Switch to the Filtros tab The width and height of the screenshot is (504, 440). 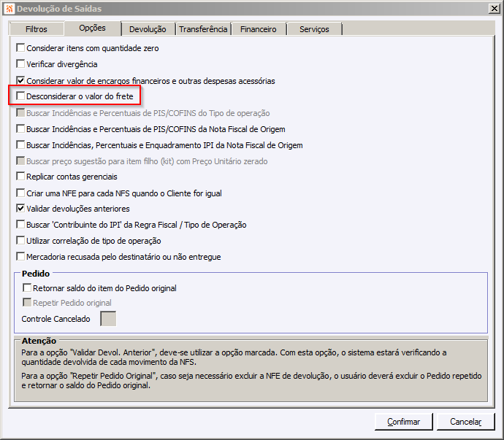pos(37,29)
